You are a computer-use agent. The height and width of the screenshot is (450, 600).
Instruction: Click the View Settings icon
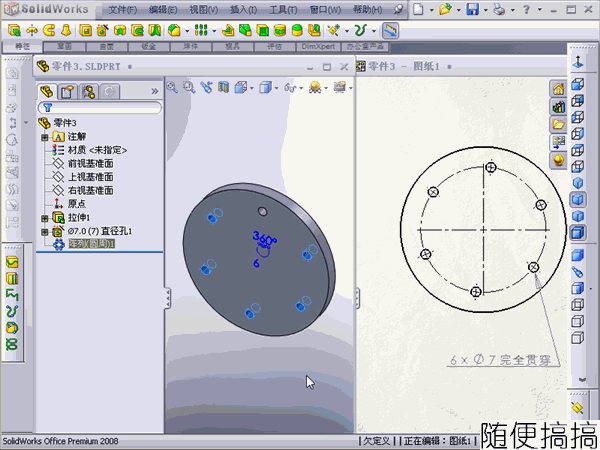(339, 87)
